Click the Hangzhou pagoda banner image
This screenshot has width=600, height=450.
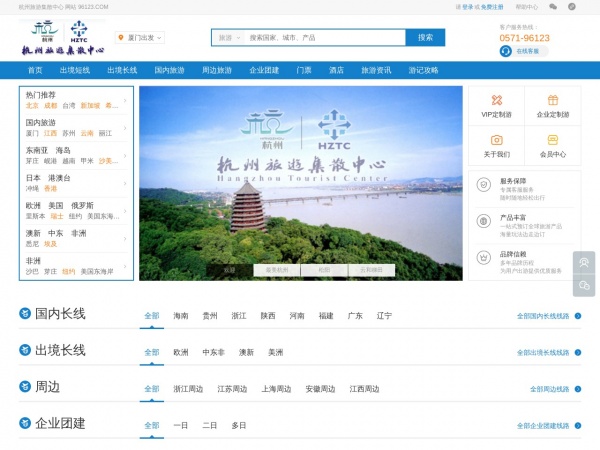(x=301, y=183)
